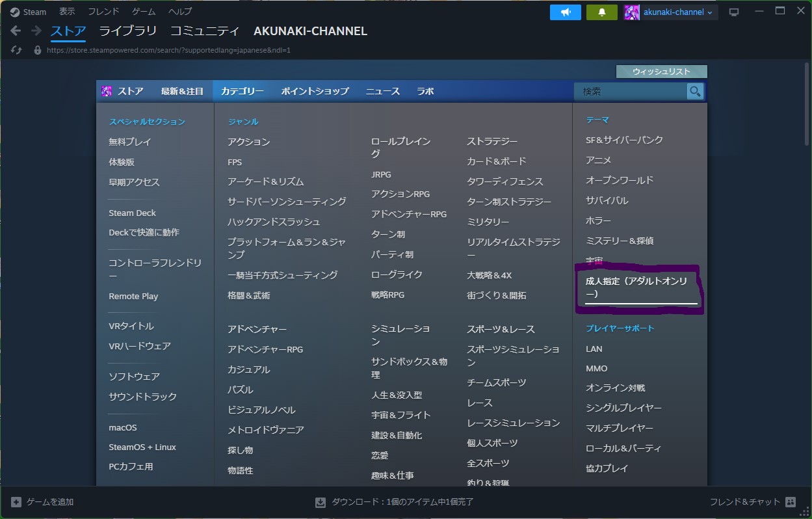812x519 pixels.
Task: Click the padlock icon beside the URL
Action: click(38, 50)
